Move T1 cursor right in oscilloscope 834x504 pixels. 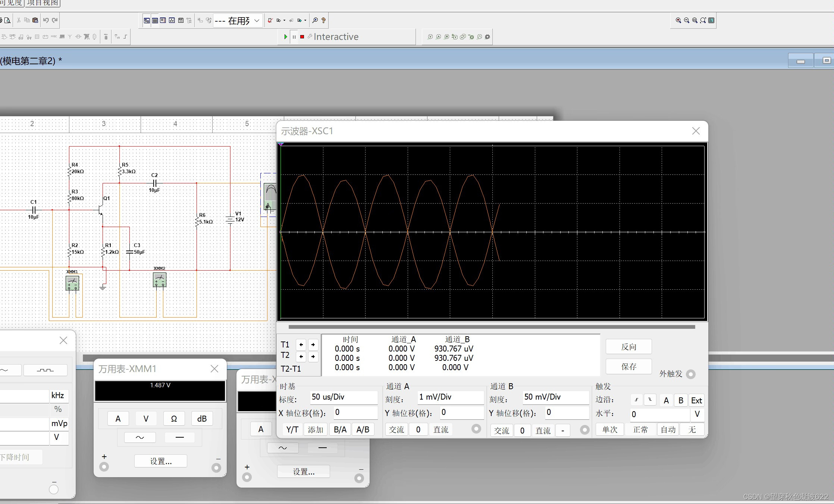pos(313,344)
